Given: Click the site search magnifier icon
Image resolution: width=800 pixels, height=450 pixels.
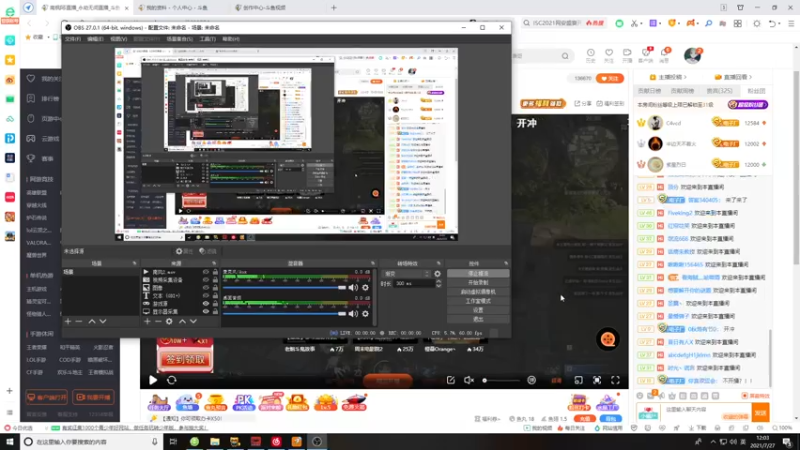Looking at the screenshot, I should pos(565,56).
